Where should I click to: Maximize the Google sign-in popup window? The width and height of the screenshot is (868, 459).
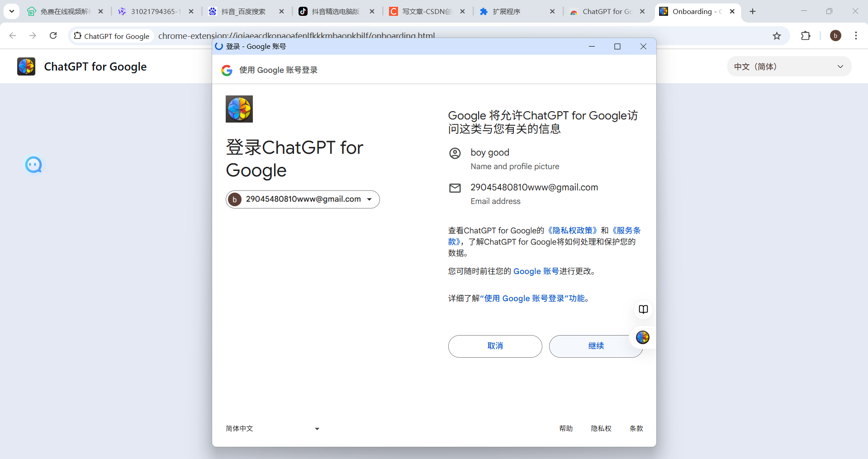coord(617,47)
